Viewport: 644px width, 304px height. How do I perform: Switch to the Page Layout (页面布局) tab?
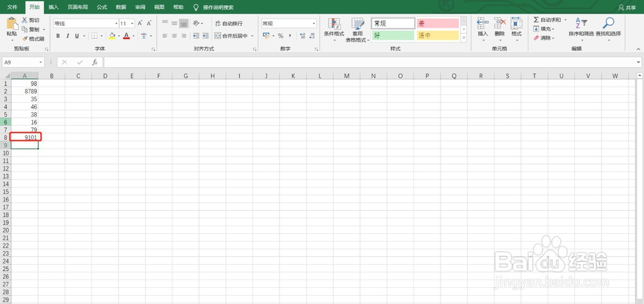78,7
